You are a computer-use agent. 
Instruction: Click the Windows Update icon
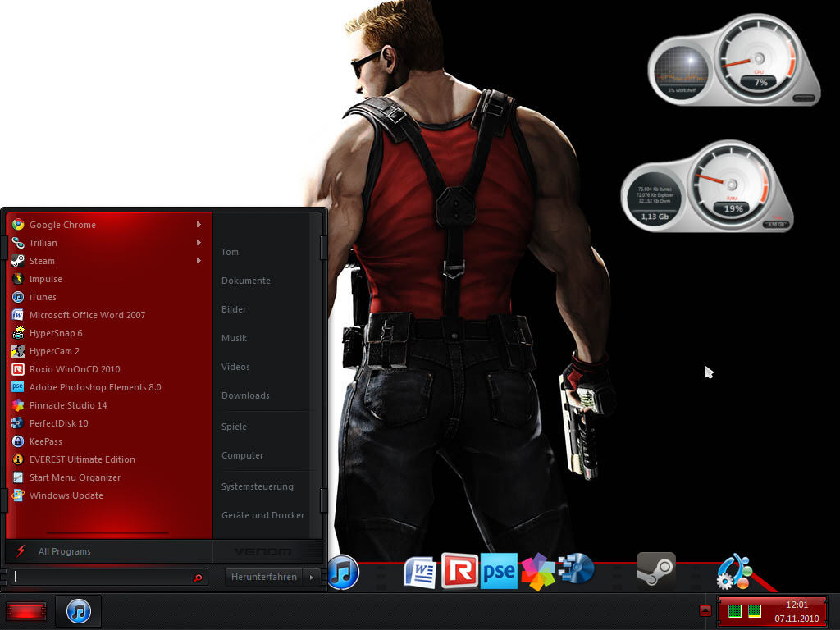pos(18,495)
